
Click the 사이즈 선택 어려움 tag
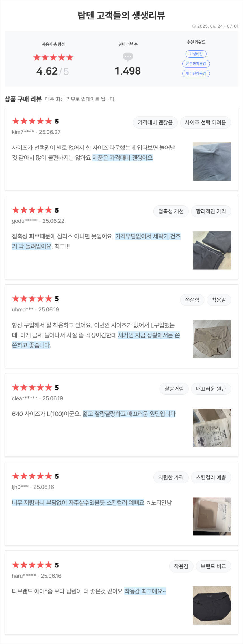point(205,122)
